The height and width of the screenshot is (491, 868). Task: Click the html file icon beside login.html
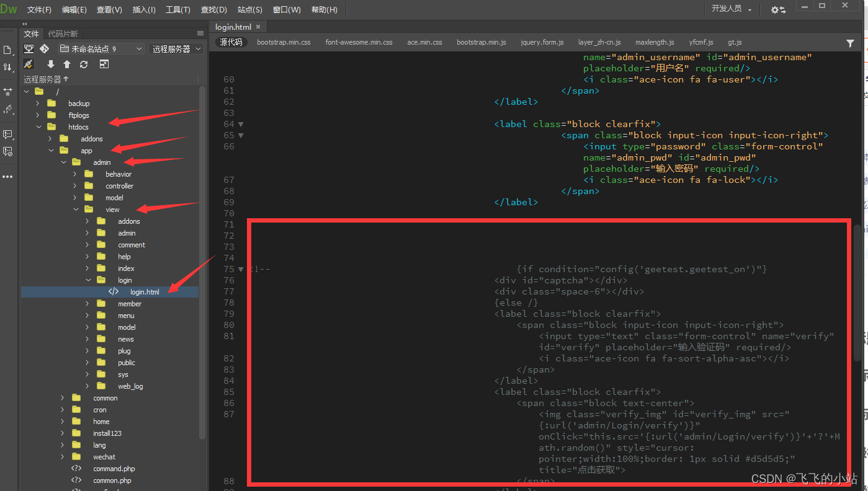pyautogui.click(x=114, y=291)
